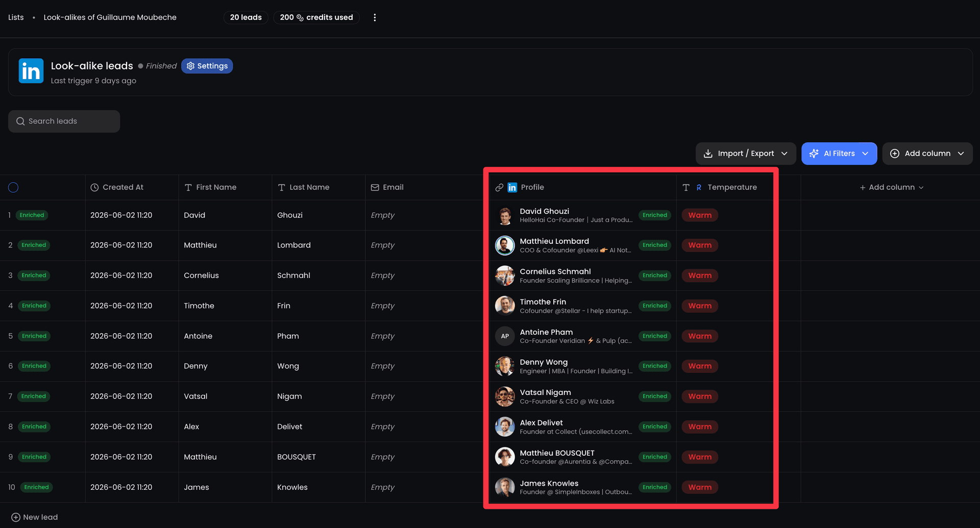Image resolution: width=980 pixels, height=528 pixels.
Task: Click the magnifier icon in search box
Action: point(20,121)
